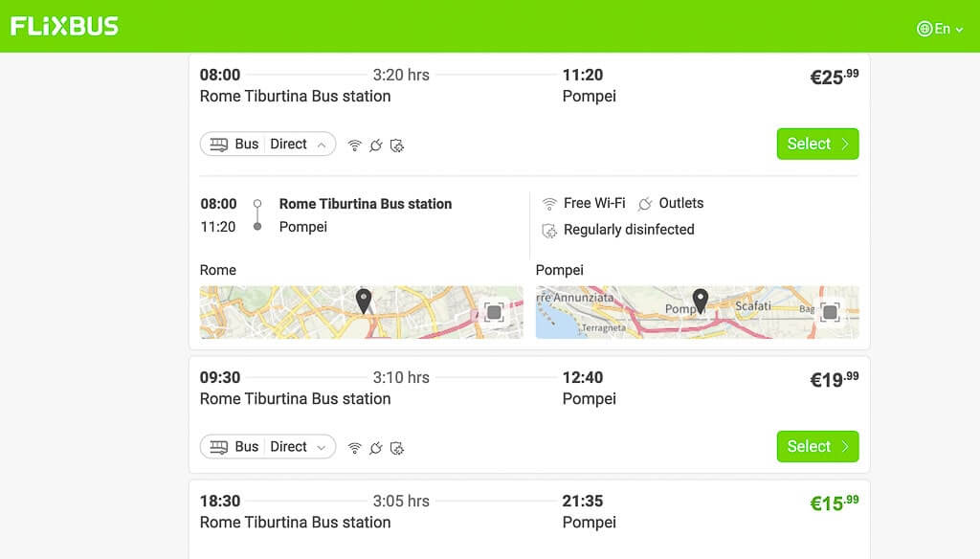Viewport: 980px width, 559px height.
Task: Enlarge the Rome map with fullscreen icon
Action: pyautogui.click(x=494, y=312)
